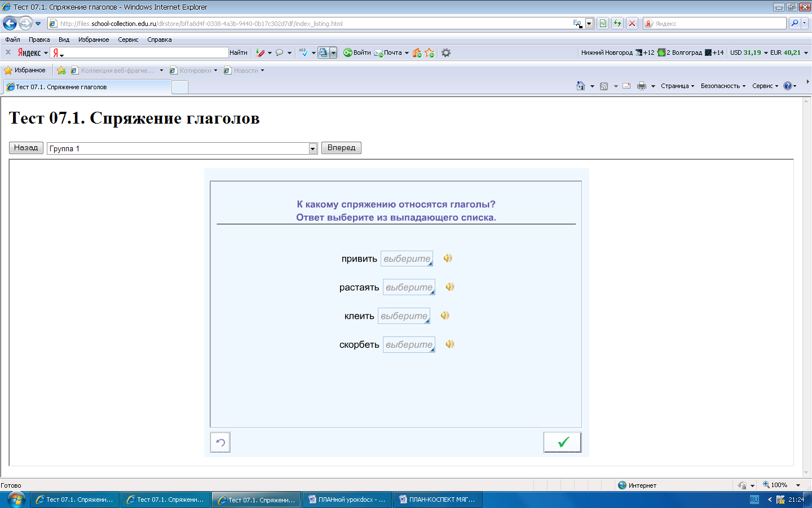This screenshot has width=812, height=508.
Task: Open a new blank browser tab
Action: point(179,87)
